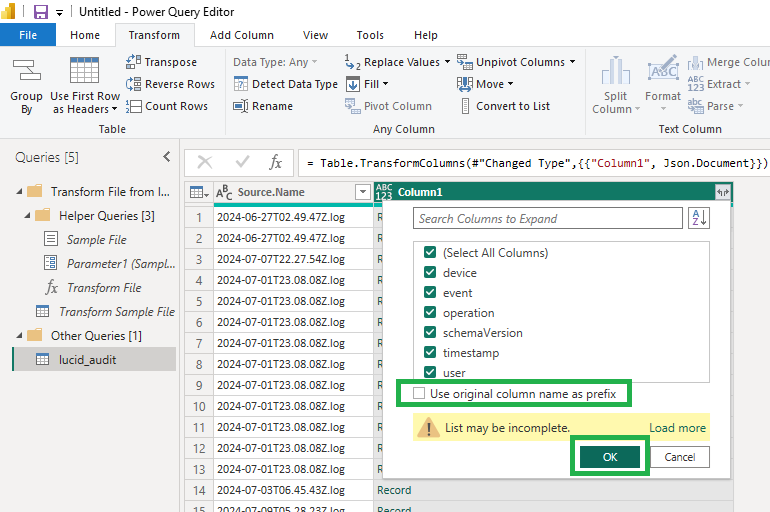Image resolution: width=770 pixels, height=512 pixels.
Task: Open the table menu icon at grid corner
Action: (x=199, y=192)
